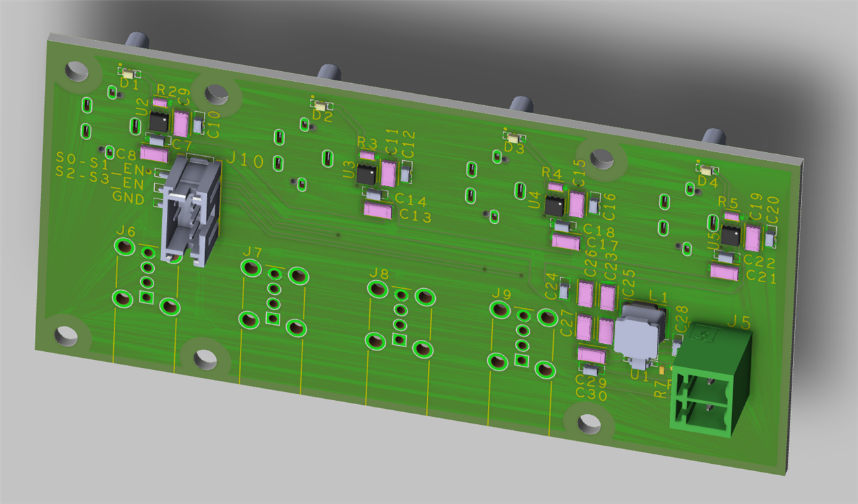The width and height of the screenshot is (858, 504).
Task: Click the R3 silkscreen label
Action: pyautogui.click(x=367, y=143)
